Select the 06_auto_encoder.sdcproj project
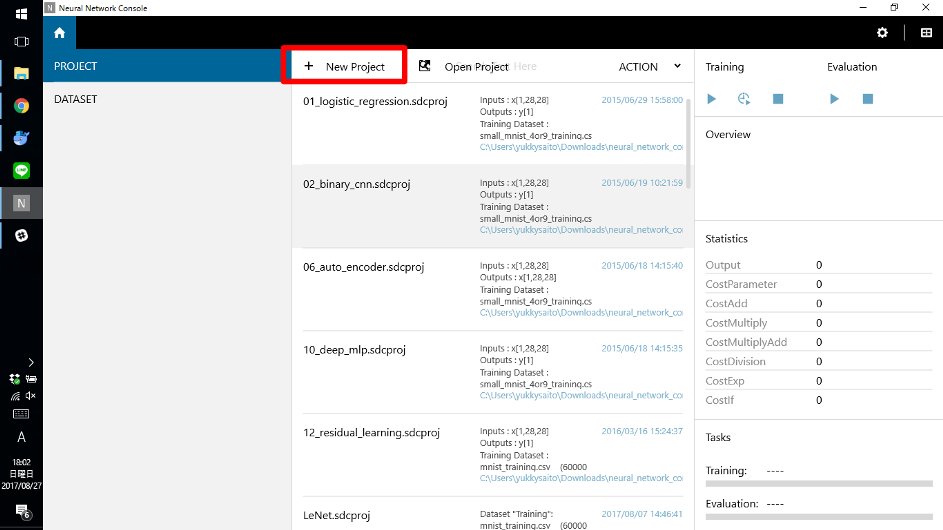This screenshot has height=530, width=943. [364, 267]
